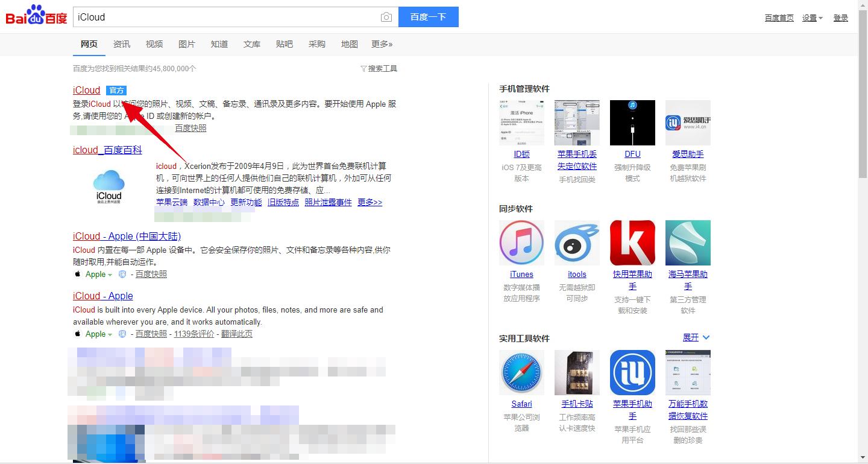868x464 pixels.
Task: Click the shield badge under iCloud - Apple (中国大陆)
Action: [x=122, y=275]
